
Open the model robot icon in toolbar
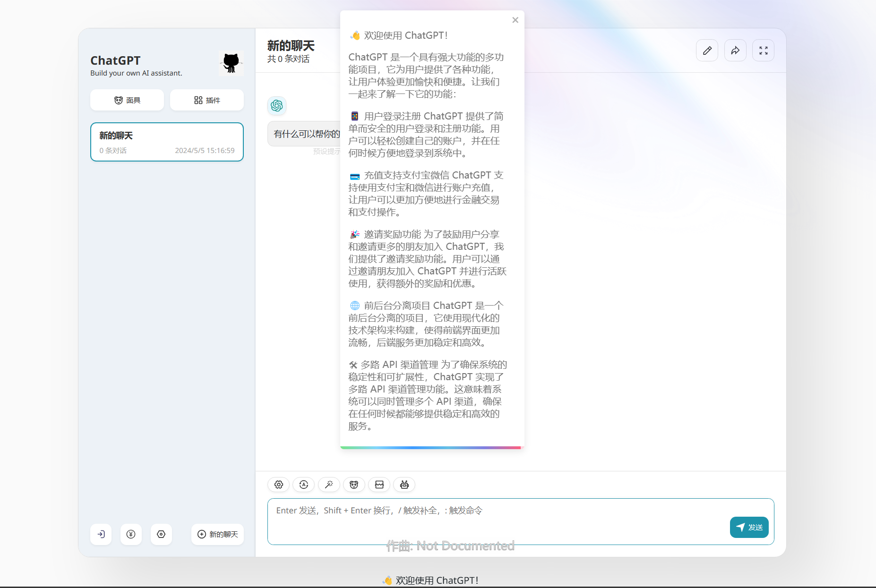pos(404,485)
